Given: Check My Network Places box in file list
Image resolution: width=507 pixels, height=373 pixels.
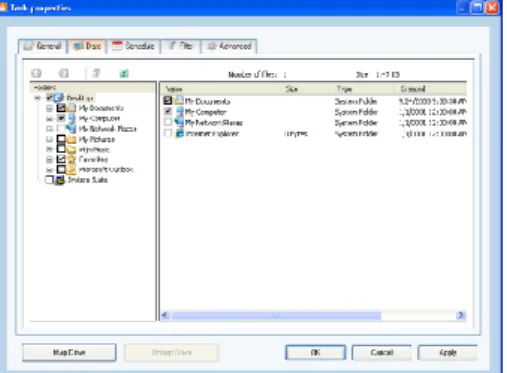Looking at the screenshot, I should click(168, 122).
